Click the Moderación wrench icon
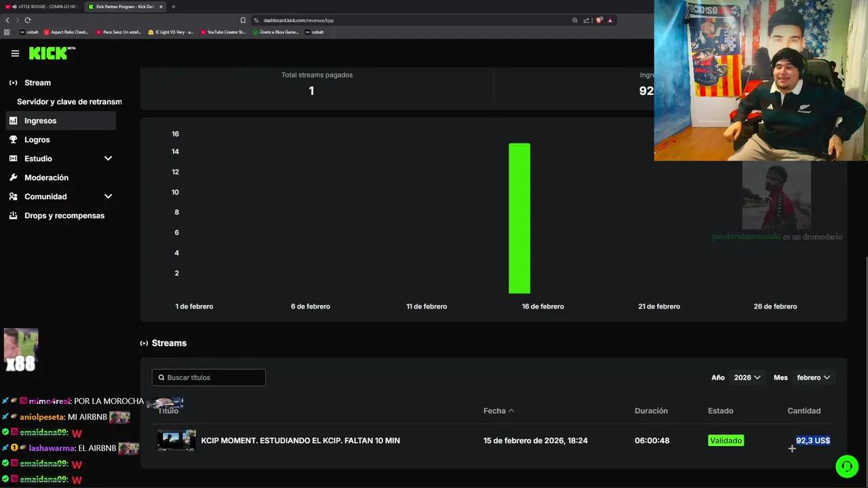 pos(13,178)
